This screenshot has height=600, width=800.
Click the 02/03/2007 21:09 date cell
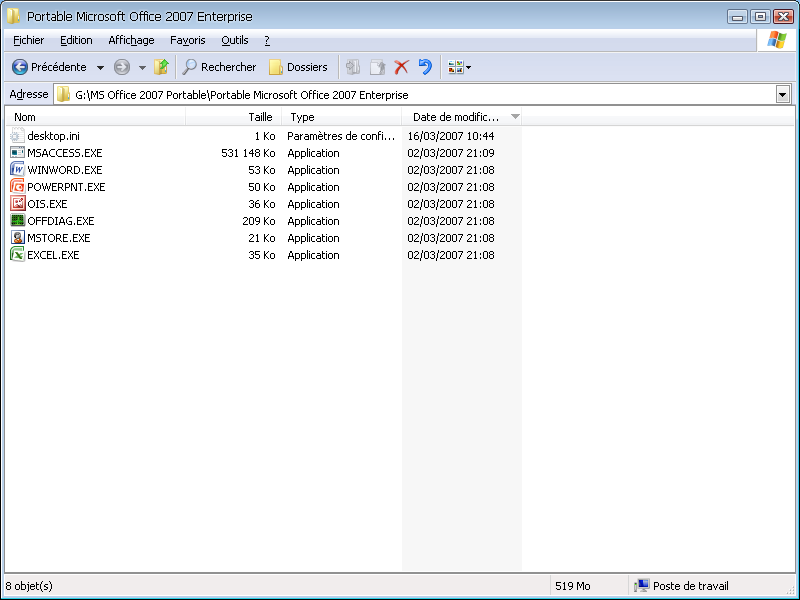pyautogui.click(x=451, y=153)
